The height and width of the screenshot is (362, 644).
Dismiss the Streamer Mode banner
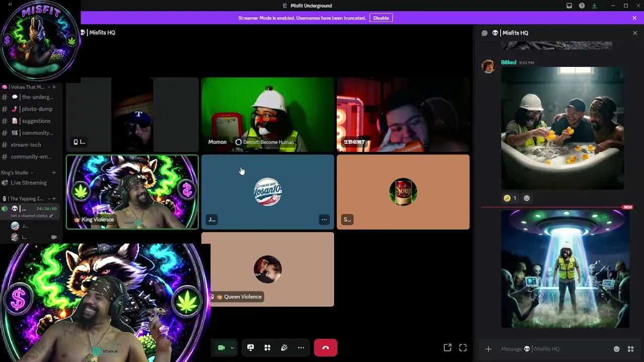(634, 18)
